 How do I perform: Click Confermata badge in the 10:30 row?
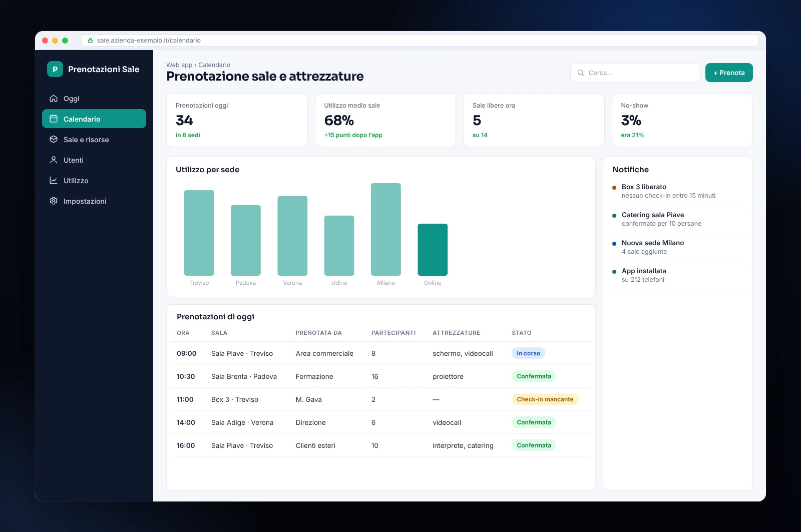coord(534,376)
